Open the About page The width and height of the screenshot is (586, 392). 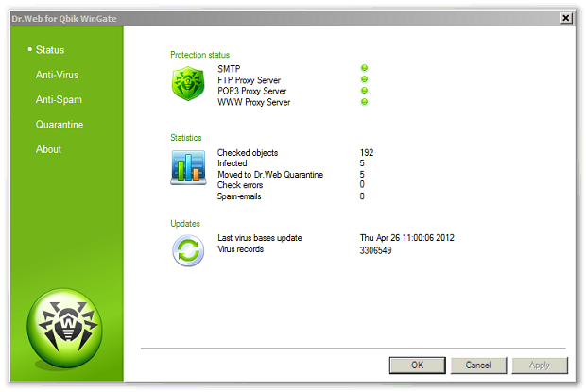coord(48,149)
